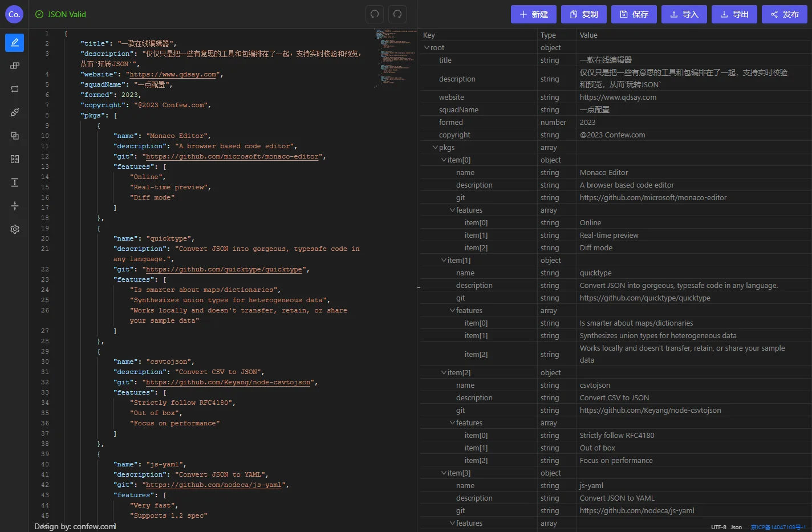This screenshot has height=532, width=812.
Task: Click the convert loop-arrows sidebar icon
Action: 15,89
